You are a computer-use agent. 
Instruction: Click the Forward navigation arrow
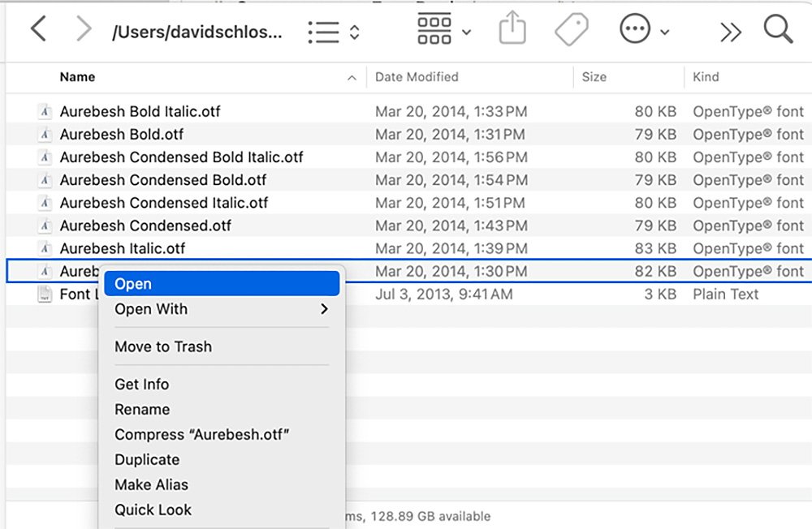tap(83, 29)
